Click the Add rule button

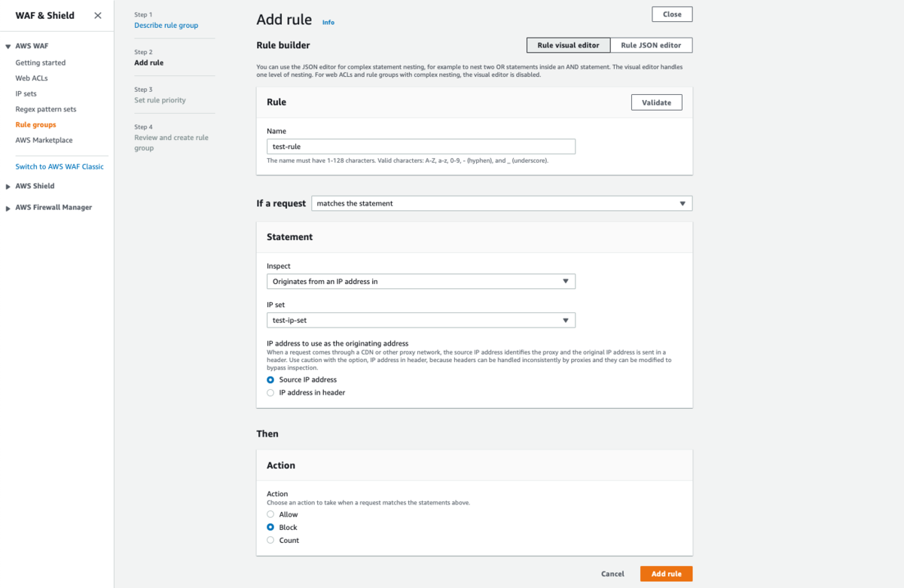[x=666, y=574]
